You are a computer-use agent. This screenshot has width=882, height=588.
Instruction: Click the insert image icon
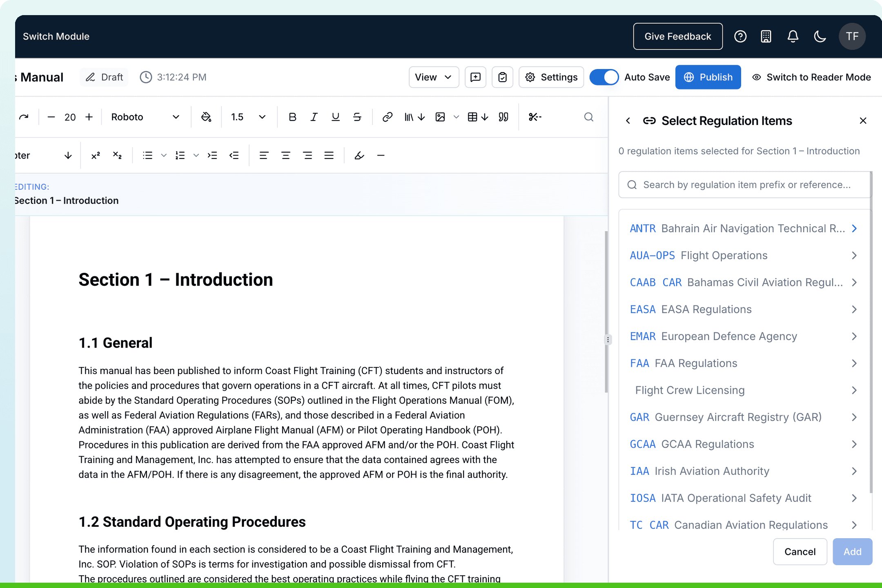tap(440, 117)
